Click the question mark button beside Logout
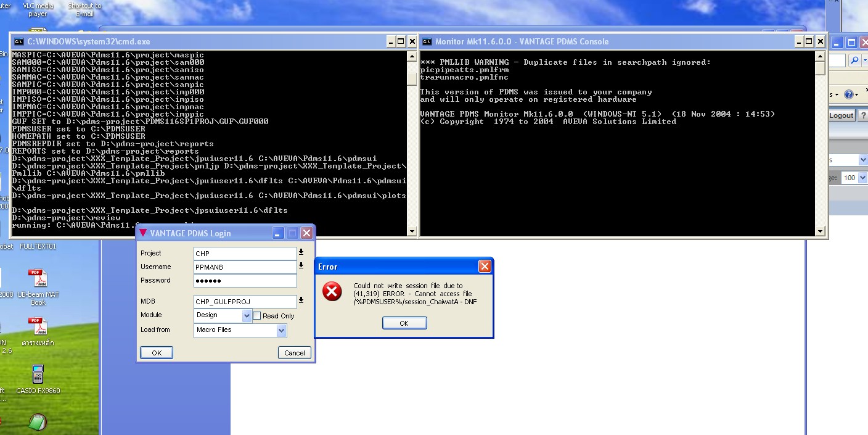 pos(862,115)
